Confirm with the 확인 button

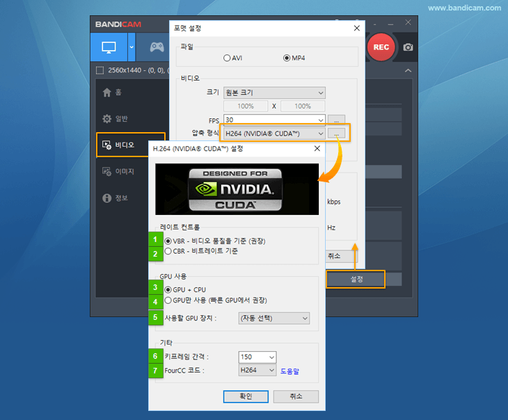[246, 396]
